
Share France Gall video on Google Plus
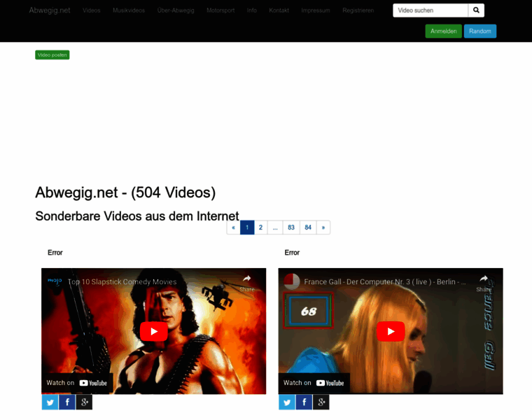pos(321,402)
